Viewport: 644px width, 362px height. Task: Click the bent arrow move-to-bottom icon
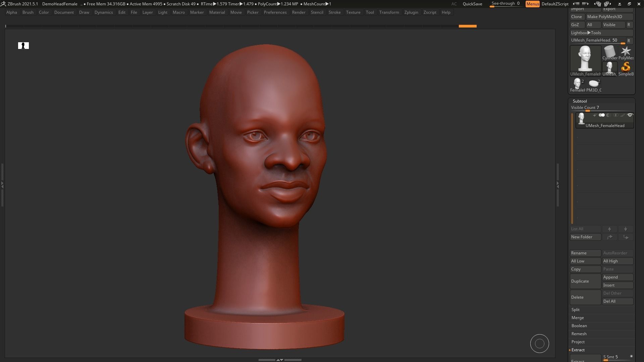click(626, 237)
